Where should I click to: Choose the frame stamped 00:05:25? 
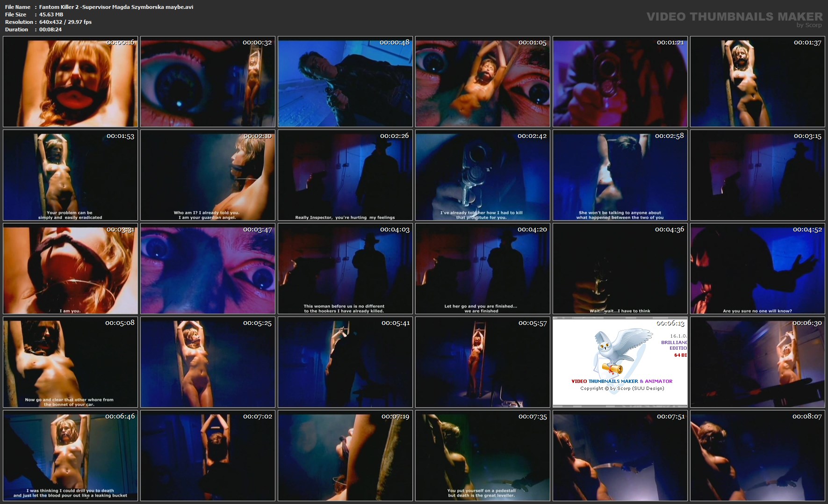tap(208, 362)
